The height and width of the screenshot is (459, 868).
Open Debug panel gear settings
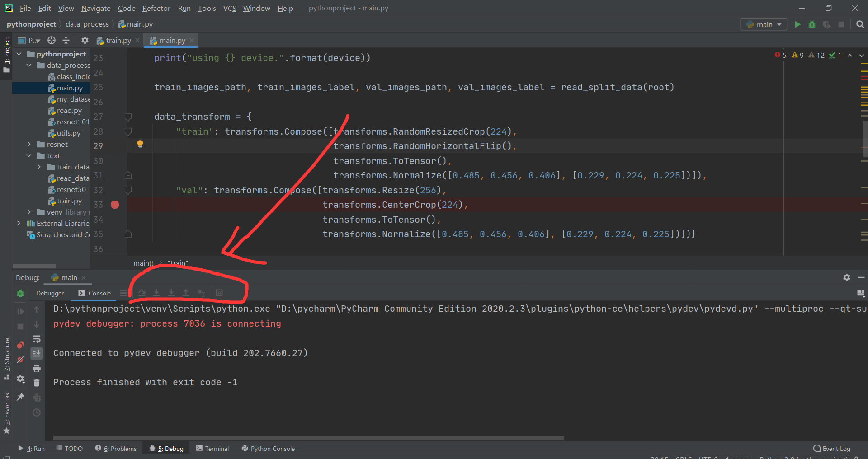[x=847, y=277]
